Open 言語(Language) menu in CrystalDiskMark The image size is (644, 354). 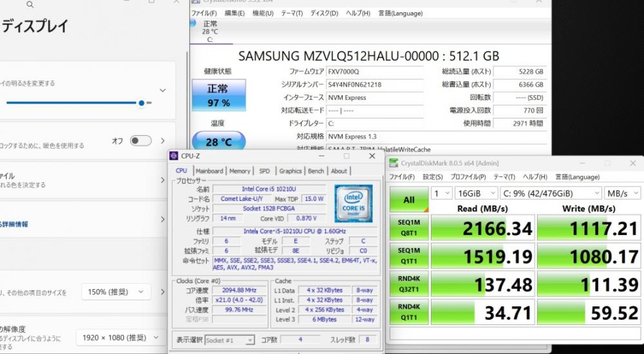578,177
